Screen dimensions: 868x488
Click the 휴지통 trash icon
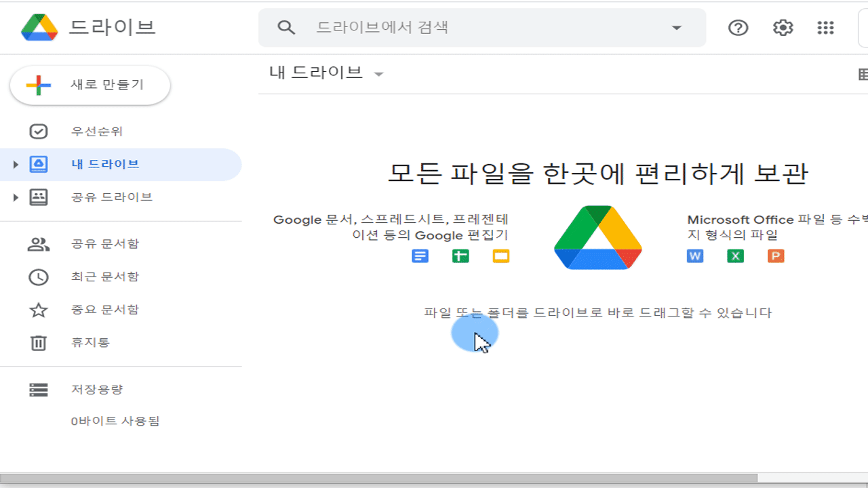point(39,342)
